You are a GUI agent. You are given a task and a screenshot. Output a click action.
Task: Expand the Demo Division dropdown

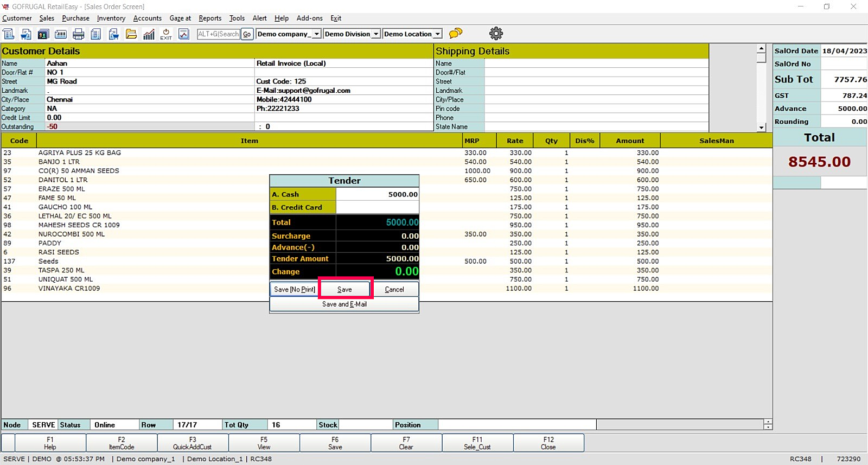(375, 34)
